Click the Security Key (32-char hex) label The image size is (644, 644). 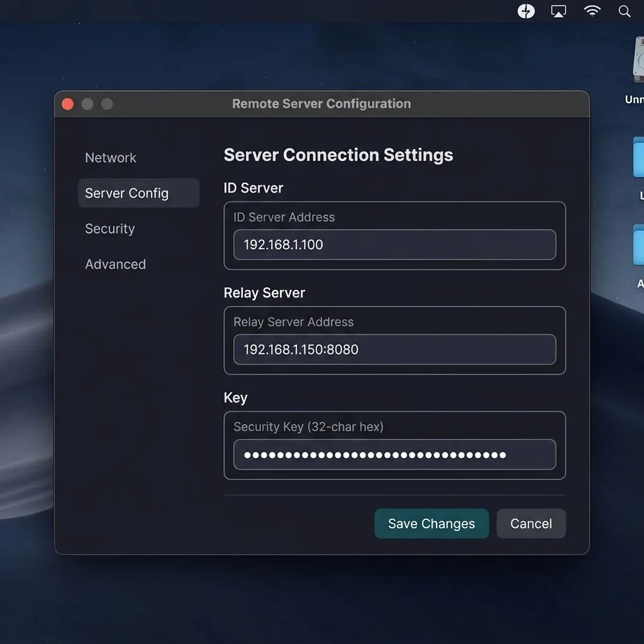308,427
